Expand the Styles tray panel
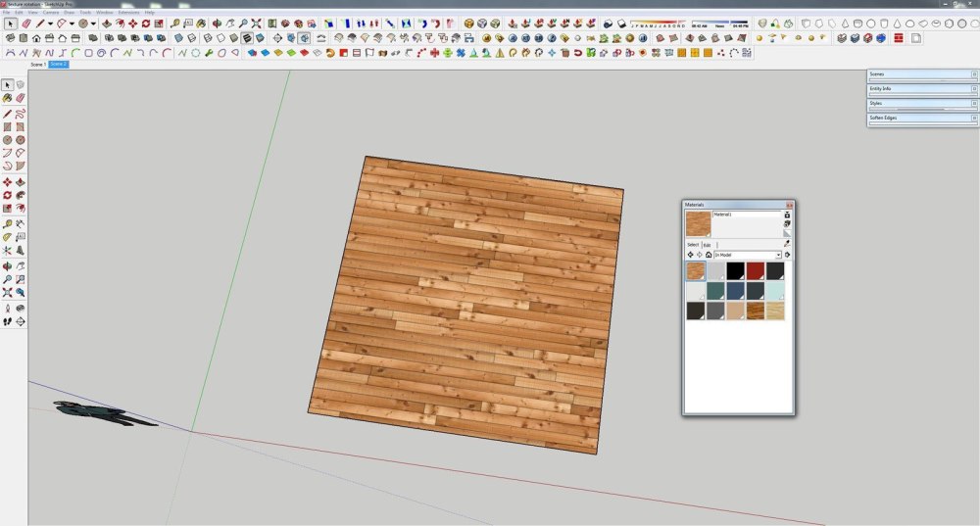 (922, 103)
